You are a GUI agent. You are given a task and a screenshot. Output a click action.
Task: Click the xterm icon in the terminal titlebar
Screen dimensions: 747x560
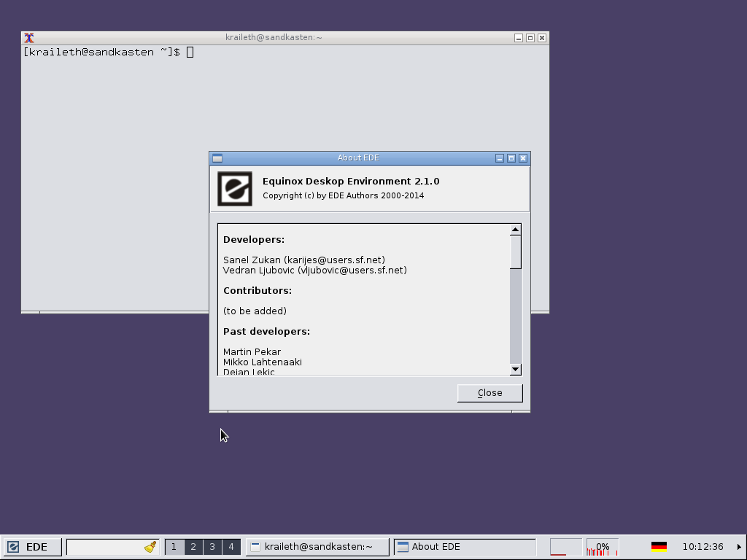(30, 37)
